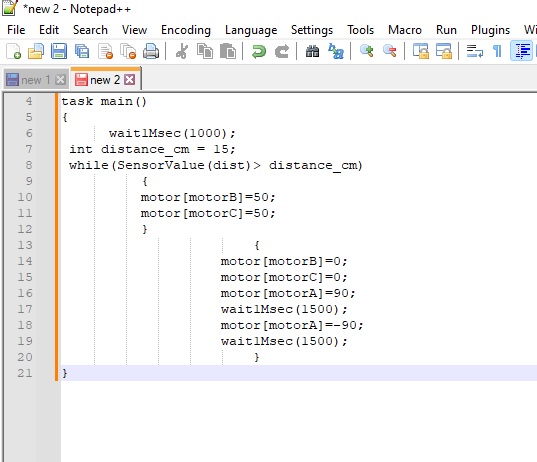
Task: Open the Find and Replace icon
Action: tap(336, 51)
